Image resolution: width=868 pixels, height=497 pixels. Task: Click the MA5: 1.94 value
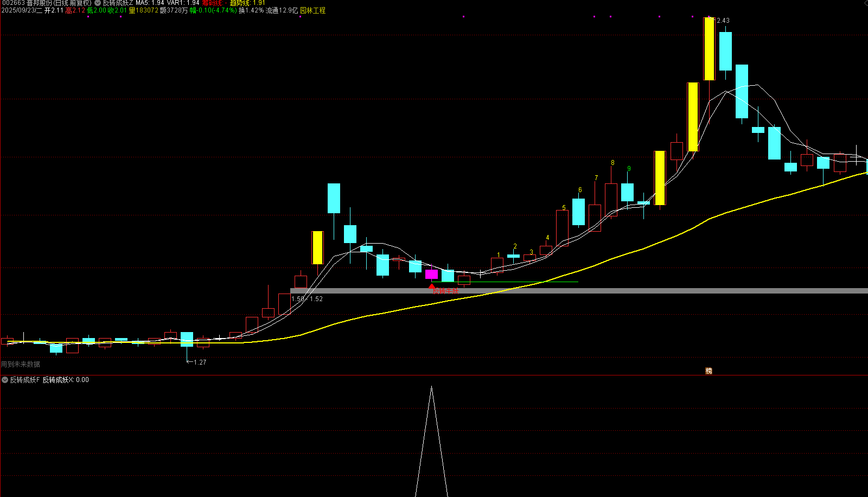(x=150, y=3)
